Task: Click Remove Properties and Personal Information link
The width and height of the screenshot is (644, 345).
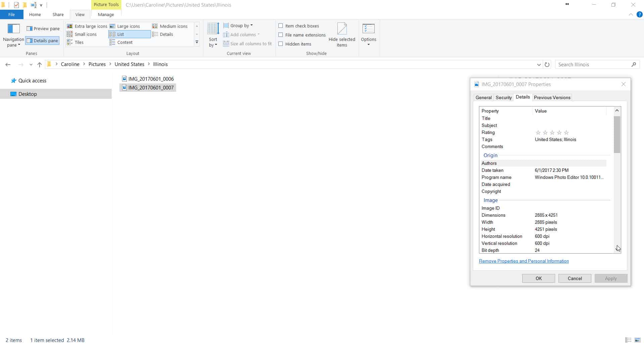Action: click(x=524, y=261)
